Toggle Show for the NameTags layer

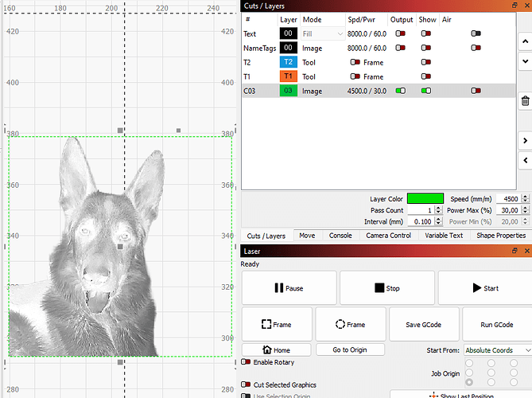coord(426,48)
